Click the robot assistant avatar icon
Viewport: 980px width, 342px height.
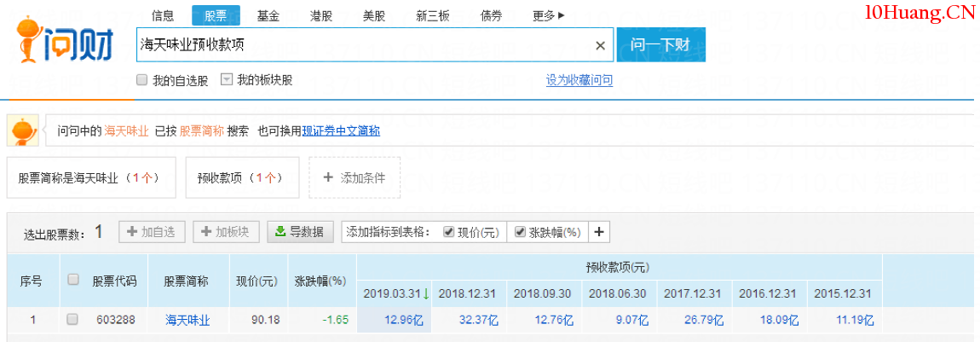pos(23,130)
